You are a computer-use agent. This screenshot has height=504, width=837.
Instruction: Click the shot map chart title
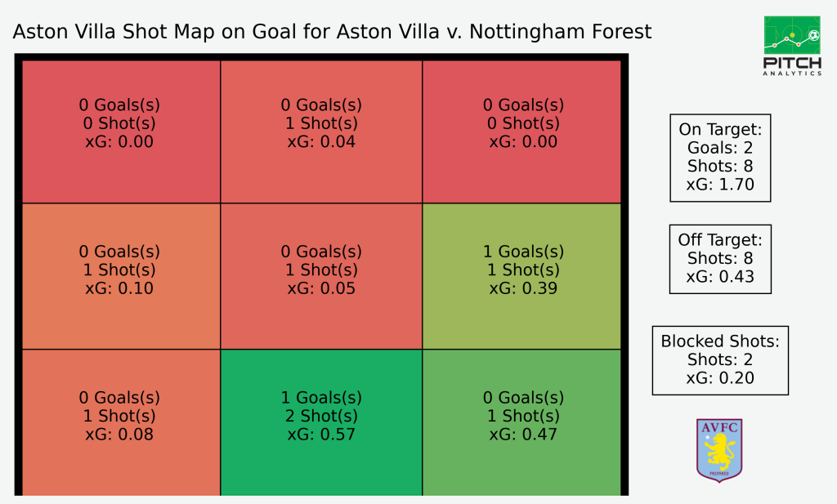(332, 32)
